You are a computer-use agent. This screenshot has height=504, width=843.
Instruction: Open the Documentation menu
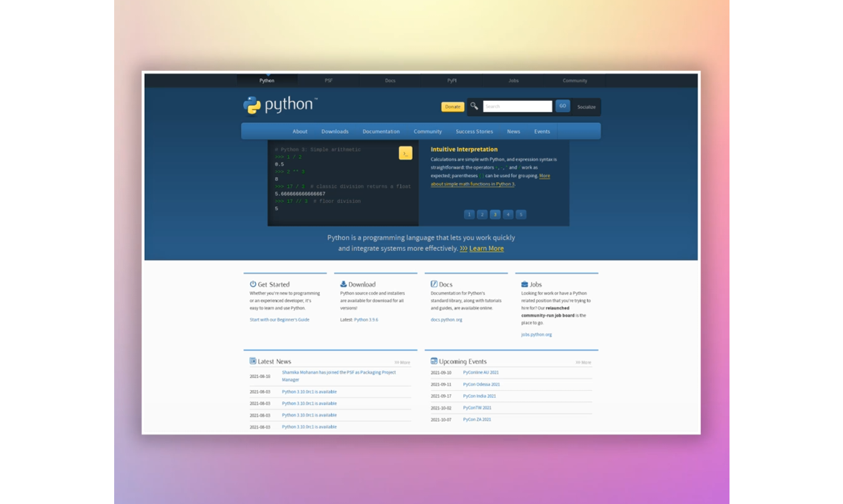tap(381, 131)
